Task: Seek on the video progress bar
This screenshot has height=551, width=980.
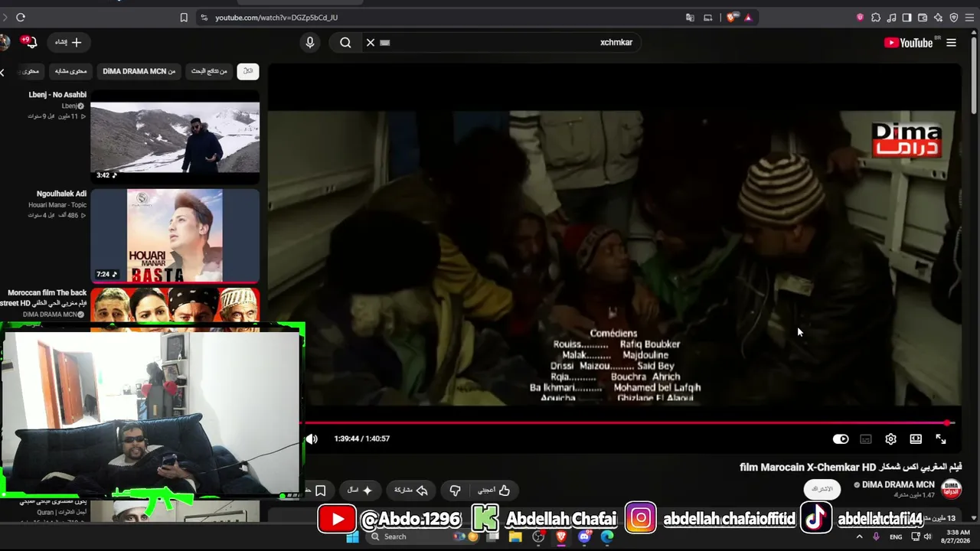Action: [x=628, y=422]
